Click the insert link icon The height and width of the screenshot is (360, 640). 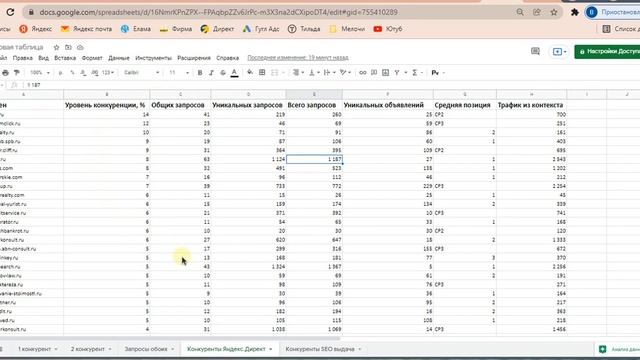[362, 73]
